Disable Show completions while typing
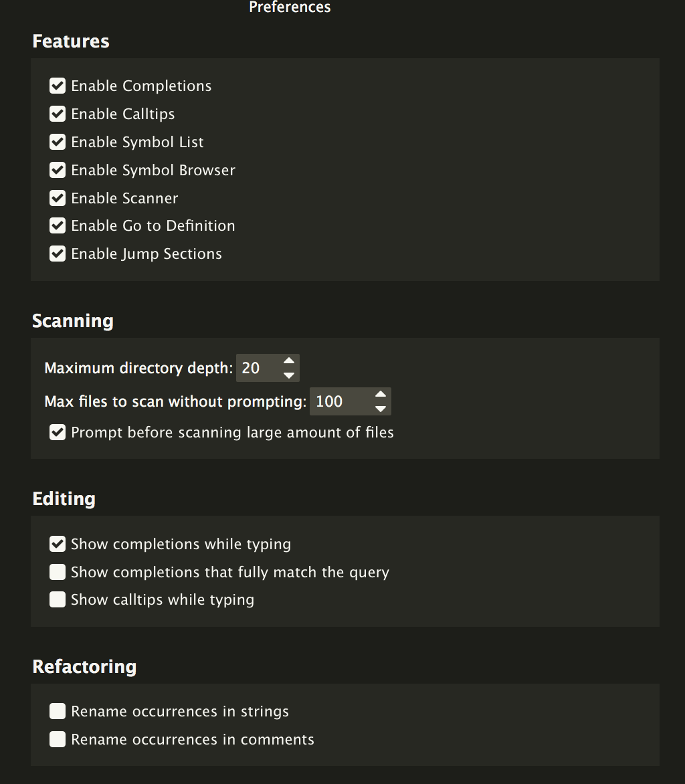This screenshot has width=685, height=784. [x=58, y=544]
